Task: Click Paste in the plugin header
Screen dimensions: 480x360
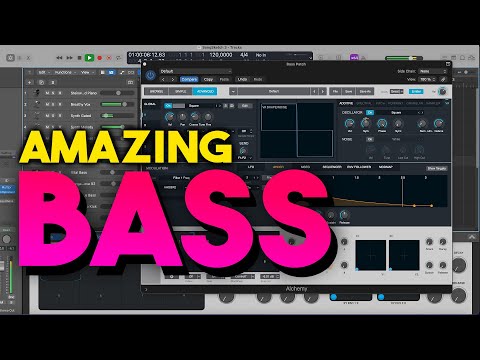Action: pyautogui.click(x=224, y=79)
